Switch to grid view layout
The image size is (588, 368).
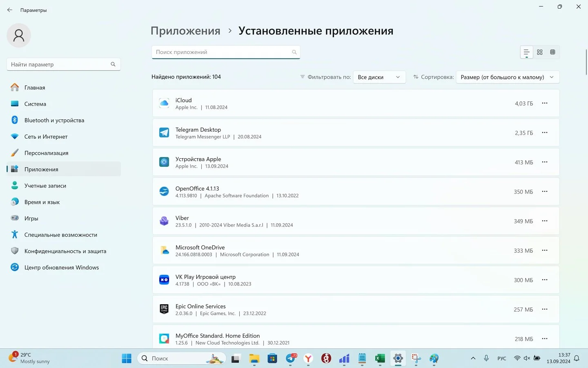[x=540, y=52]
